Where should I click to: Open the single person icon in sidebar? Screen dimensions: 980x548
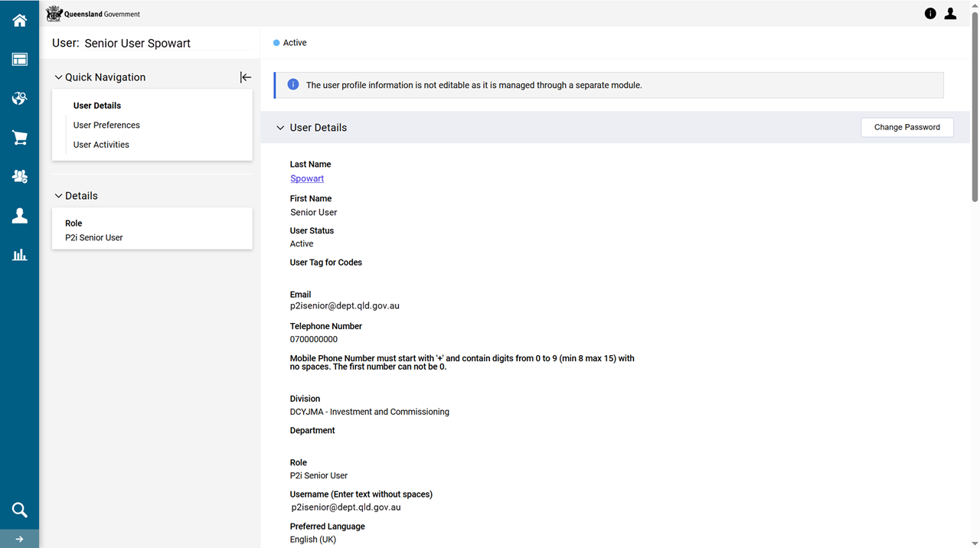click(x=19, y=216)
